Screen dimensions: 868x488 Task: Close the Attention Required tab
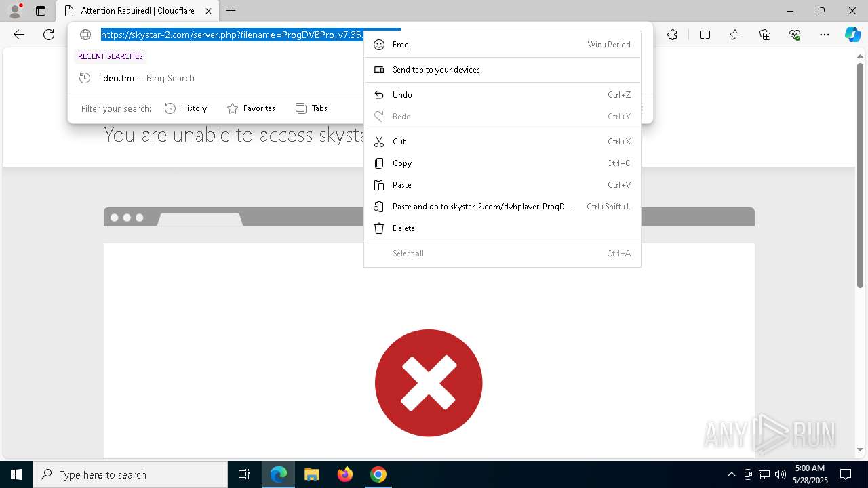(x=209, y=11)
